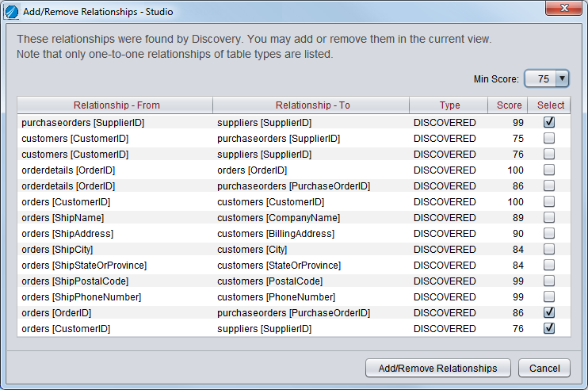The width and height of the screenshot is (588, 390).
Task: Click the Select column header
Action: 550,105
